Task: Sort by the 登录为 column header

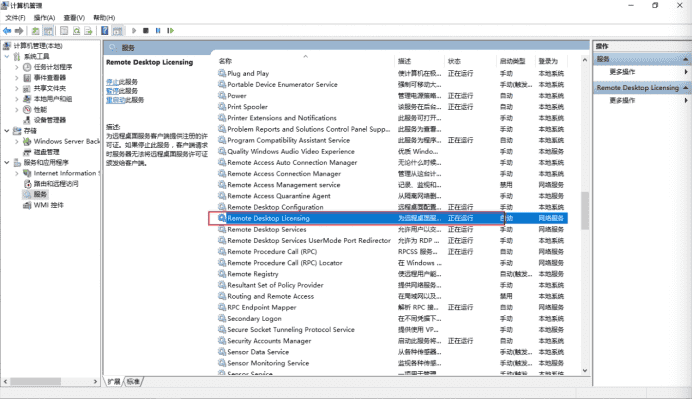Action: pyautogui.click(x=551, y=61)
